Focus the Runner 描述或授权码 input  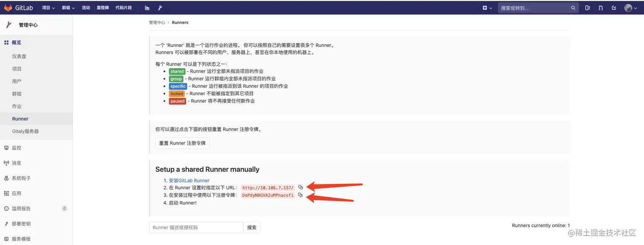(x=196, y=228)
